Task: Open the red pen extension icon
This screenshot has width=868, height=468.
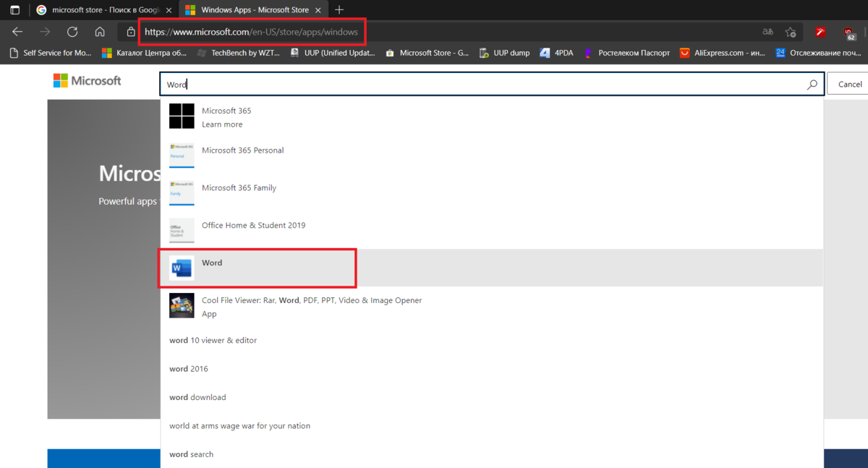Action: pos(821,32)
